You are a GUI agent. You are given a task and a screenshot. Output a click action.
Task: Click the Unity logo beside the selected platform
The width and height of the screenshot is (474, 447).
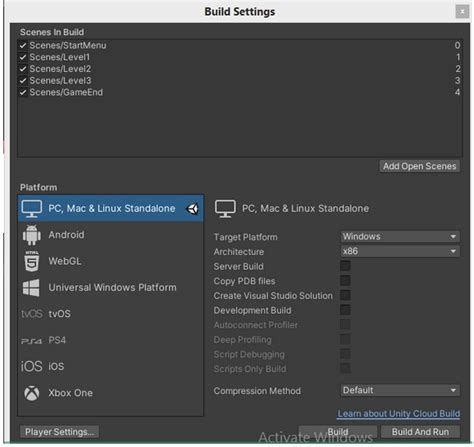(x=193, y=209)
